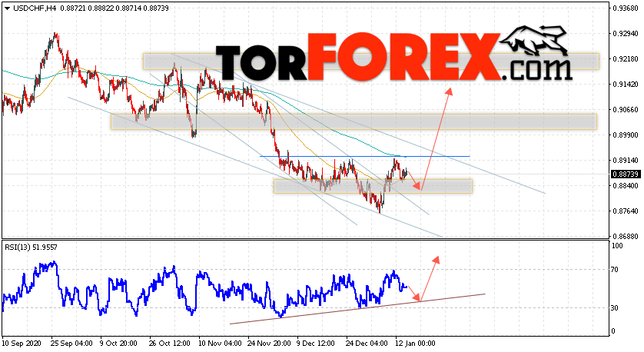Click the OHLC values 0.88721 0.88822
Image resolution: width=644 pixels, height=352 pixels.
pyautogui.click(x=87, y=8)
